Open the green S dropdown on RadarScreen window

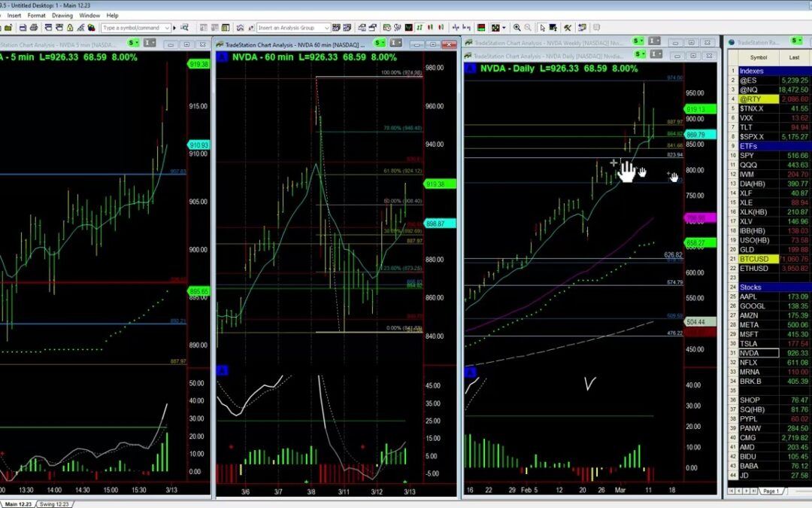797,41
